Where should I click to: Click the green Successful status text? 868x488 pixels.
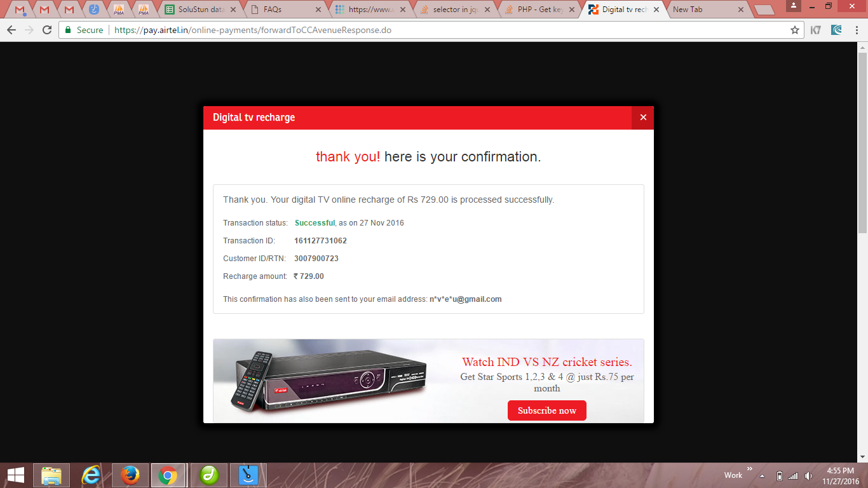pyautogui.click(x=315, y=223)
